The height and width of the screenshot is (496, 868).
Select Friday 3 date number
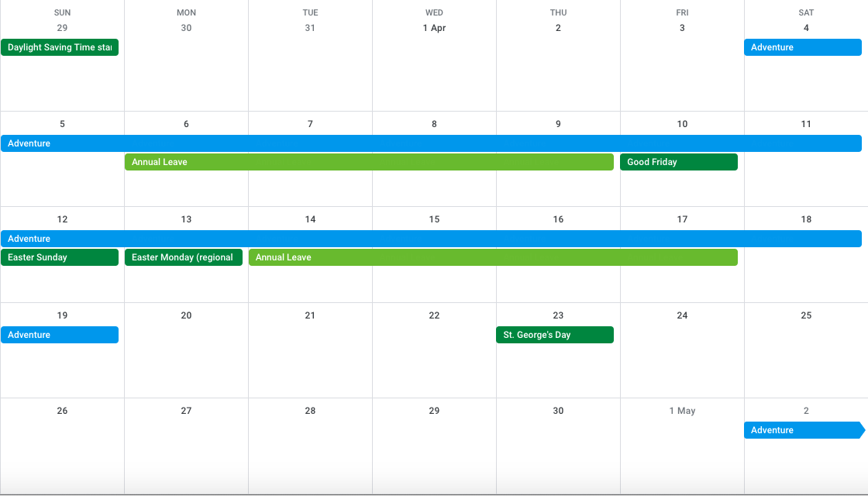click(x=682, y=28)
